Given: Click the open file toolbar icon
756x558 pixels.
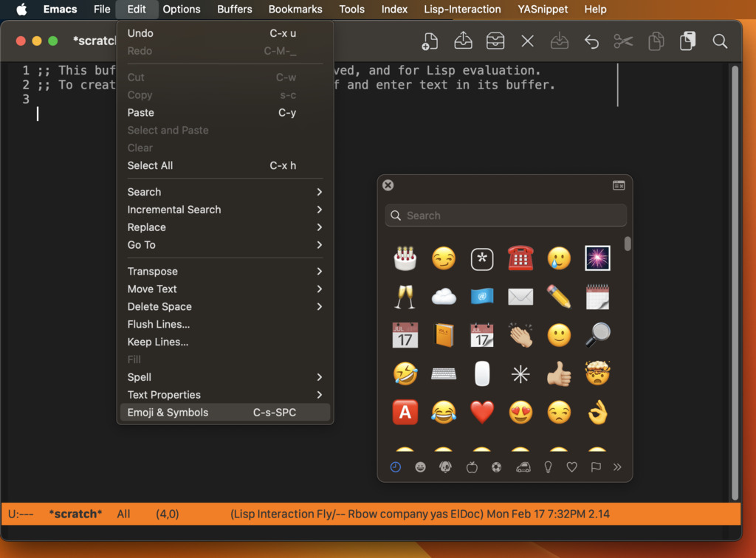Looking at the screenshot, I should (x=463, y=41).
